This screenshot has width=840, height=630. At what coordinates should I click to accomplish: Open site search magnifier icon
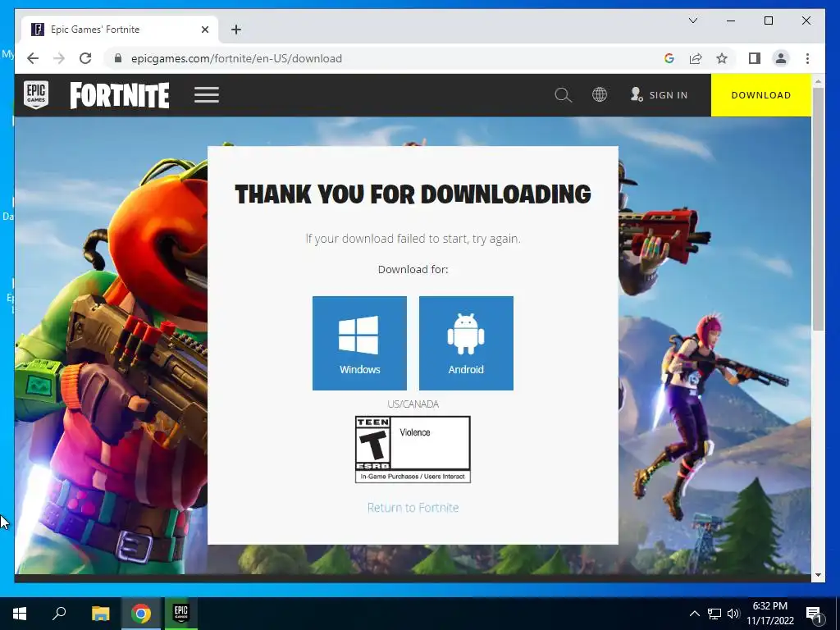pyautogui.click(x=563, y=95)
